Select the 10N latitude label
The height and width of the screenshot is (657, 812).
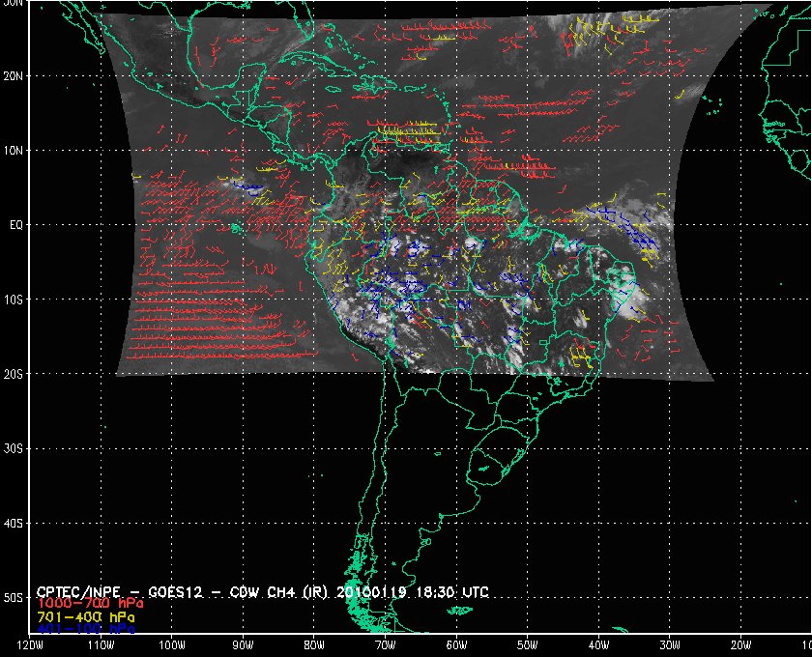click(14, 151)
